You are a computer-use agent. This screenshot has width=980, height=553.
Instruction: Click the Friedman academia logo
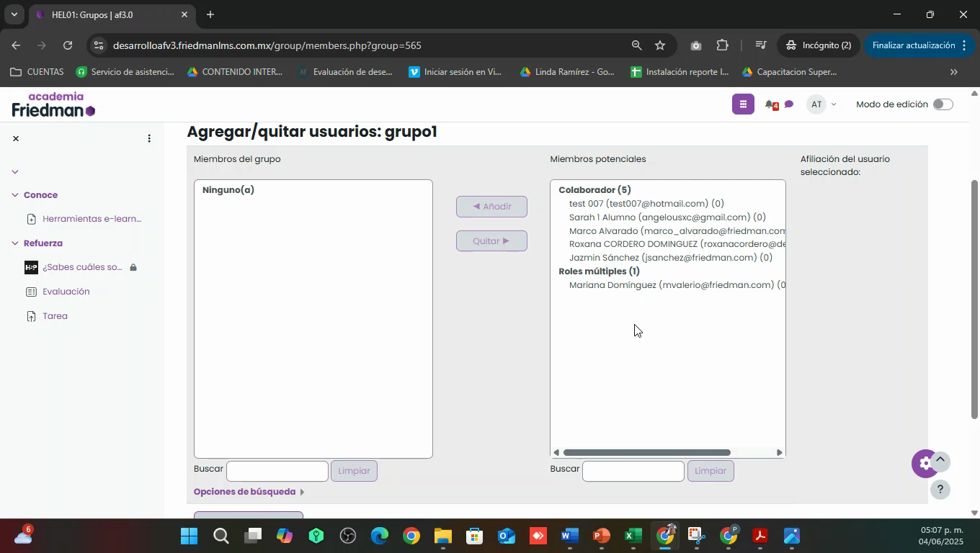pos(54,105)
